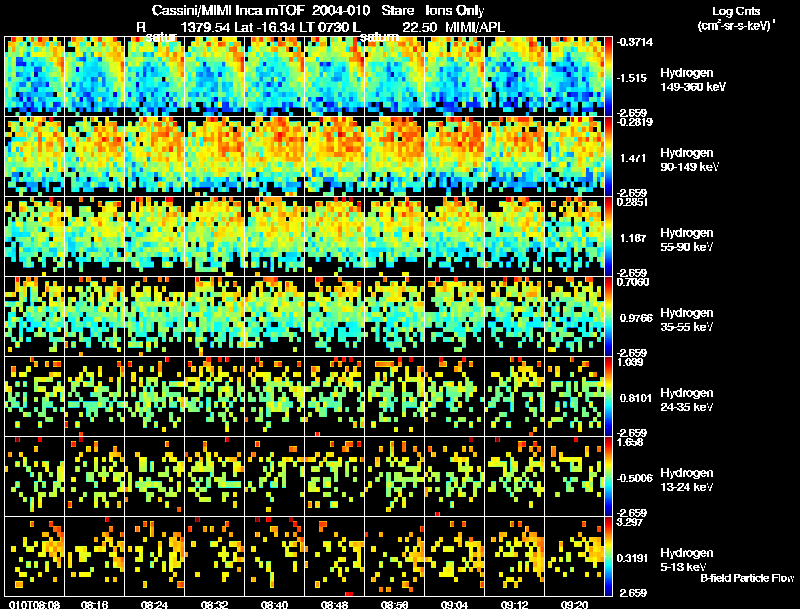Open the 149-360 keV panel at 08:08
The image size is (800, 609).
point(35,76)
